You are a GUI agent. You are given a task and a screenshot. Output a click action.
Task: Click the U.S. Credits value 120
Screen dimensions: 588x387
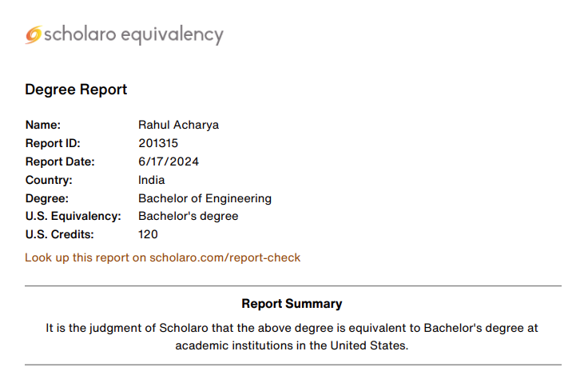coord(148,234)
